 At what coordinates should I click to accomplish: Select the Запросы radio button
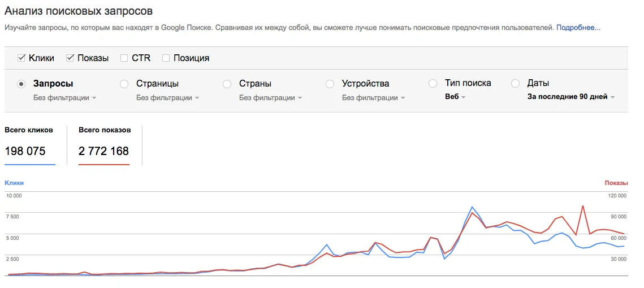tap(21, 84)
